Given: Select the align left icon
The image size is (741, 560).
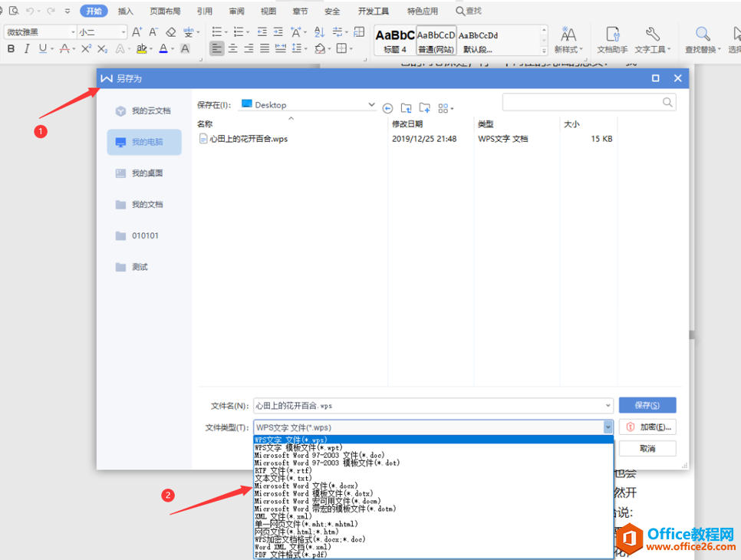Looking at the screenshot, I should [216, 48].
